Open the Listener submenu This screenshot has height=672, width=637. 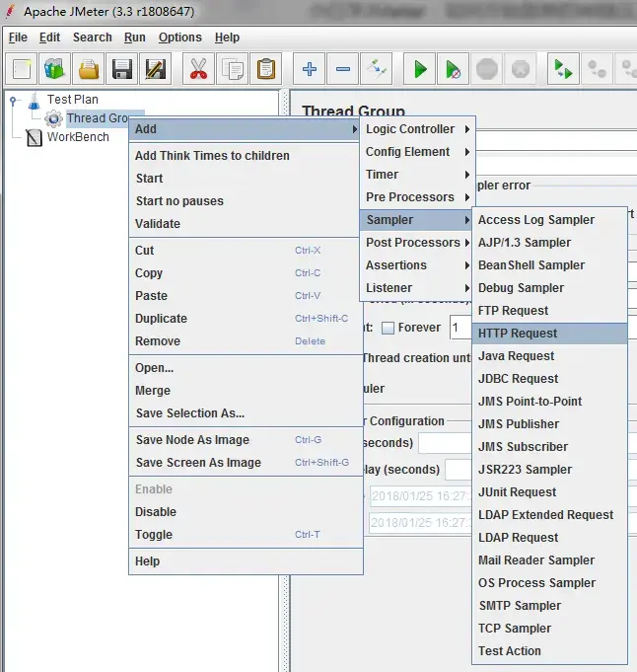pyautogui.click(x=417, y=288)
